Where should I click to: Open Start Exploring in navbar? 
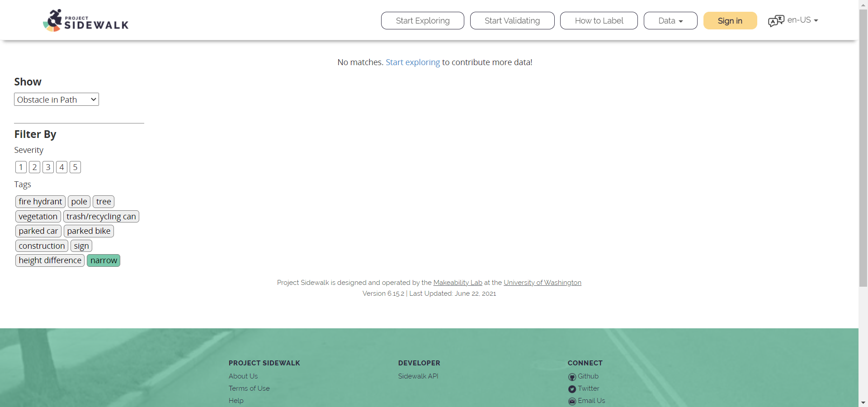click(x=423, y=21)
